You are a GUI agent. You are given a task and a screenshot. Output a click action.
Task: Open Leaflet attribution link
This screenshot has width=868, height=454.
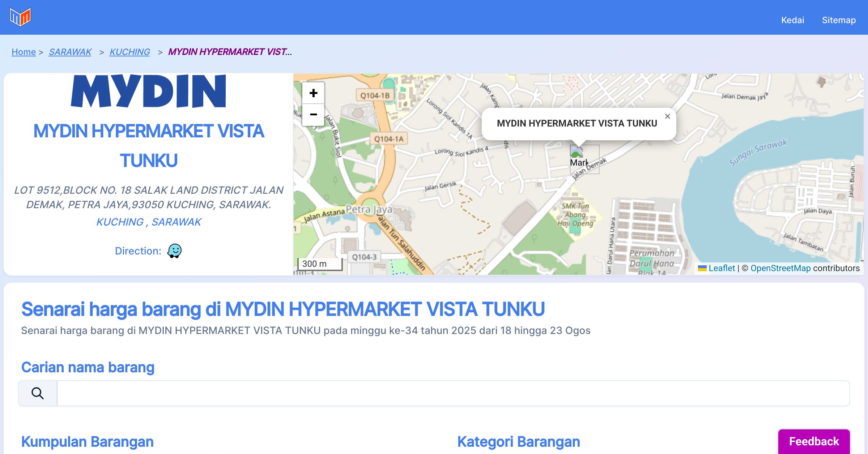coord(721,268)
